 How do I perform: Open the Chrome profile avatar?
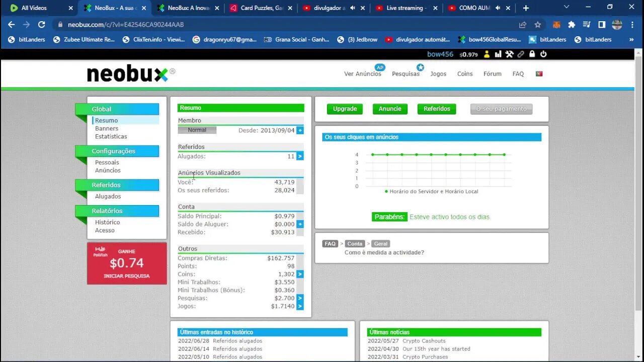click(617, 25)
